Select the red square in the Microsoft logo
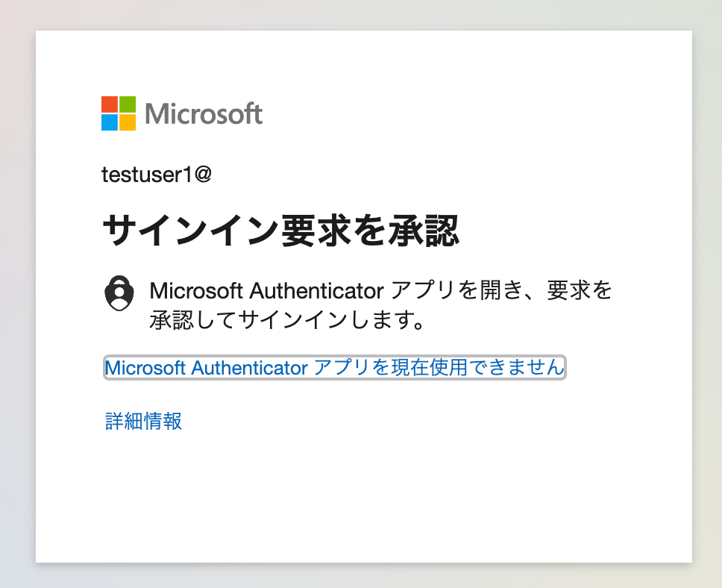 pyautogui.click(x=109, y=104)
